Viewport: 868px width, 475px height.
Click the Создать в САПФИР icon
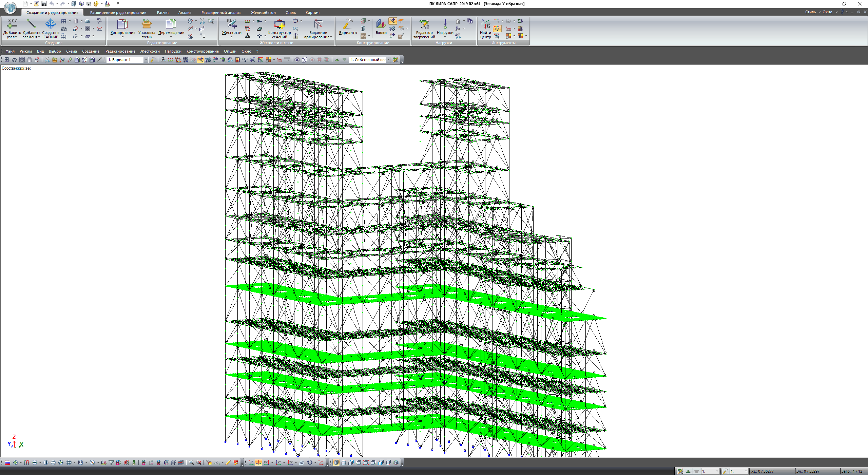51,24
